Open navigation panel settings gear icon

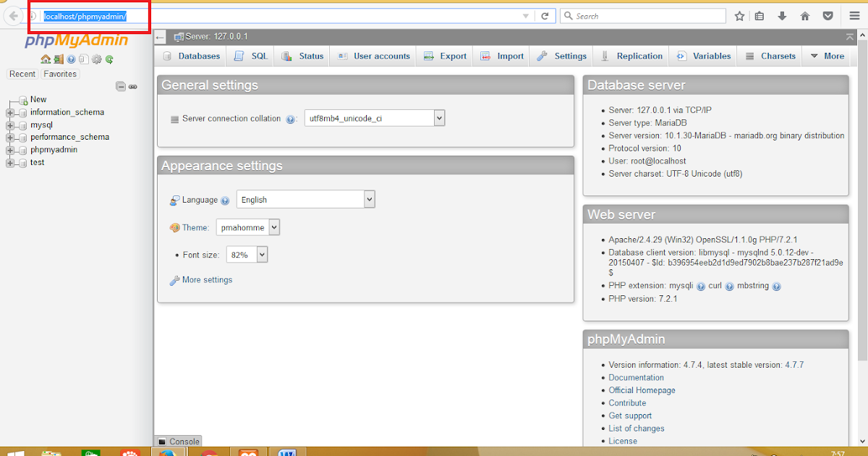point(96,59)
